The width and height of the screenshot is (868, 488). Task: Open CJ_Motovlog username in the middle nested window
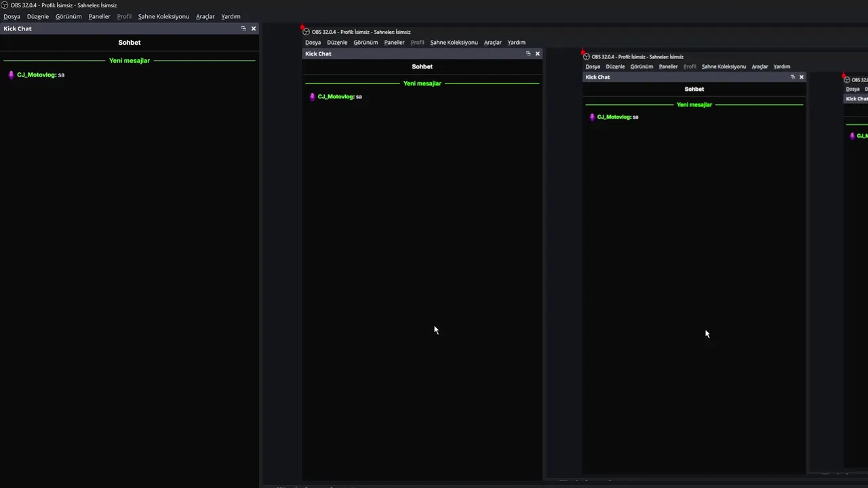pyautogui.click(x=336, y=96)
